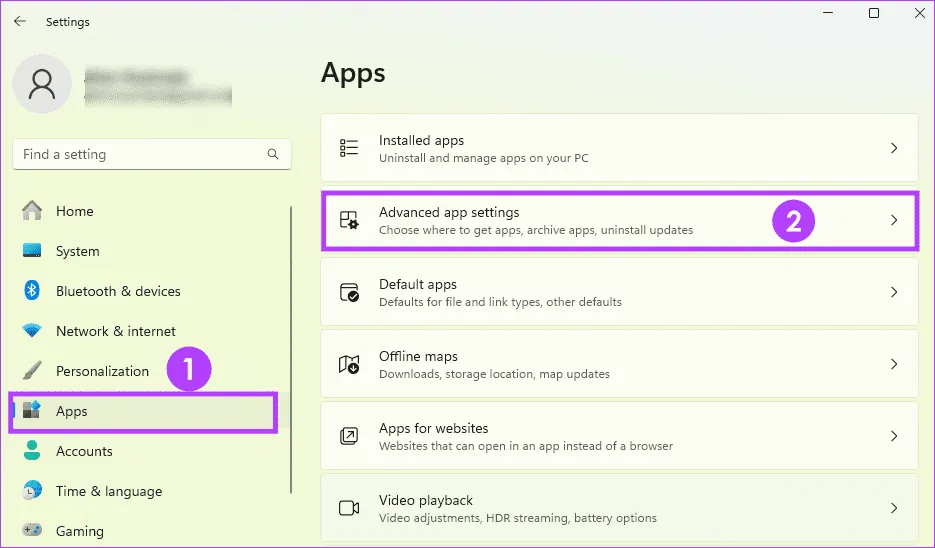Go to Personalization settings
This screenshot has height=548, width=935.
[102, 371]
